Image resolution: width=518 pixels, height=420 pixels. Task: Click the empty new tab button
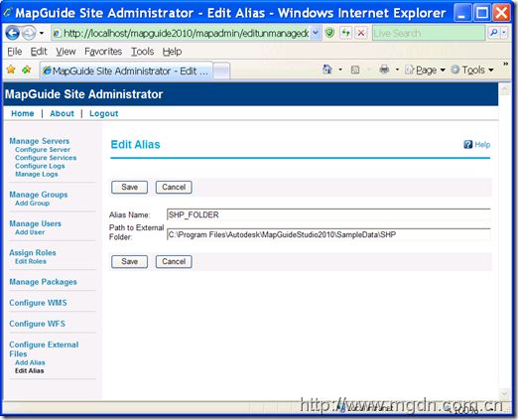click(x=221, y=70)
